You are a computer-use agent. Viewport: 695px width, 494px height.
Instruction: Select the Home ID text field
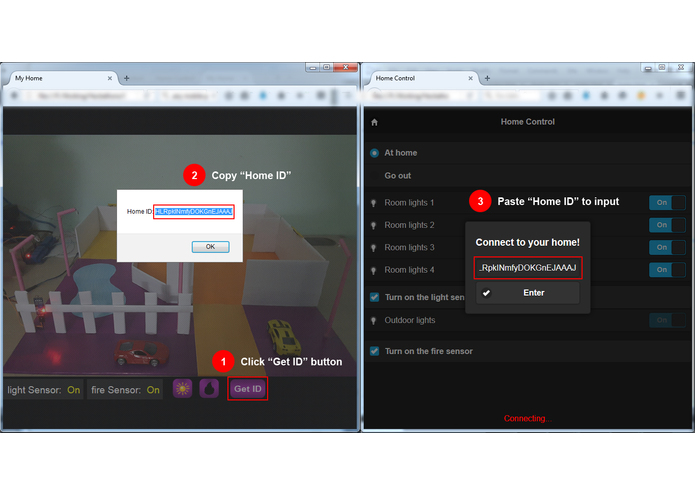click(x=193, y=212)
